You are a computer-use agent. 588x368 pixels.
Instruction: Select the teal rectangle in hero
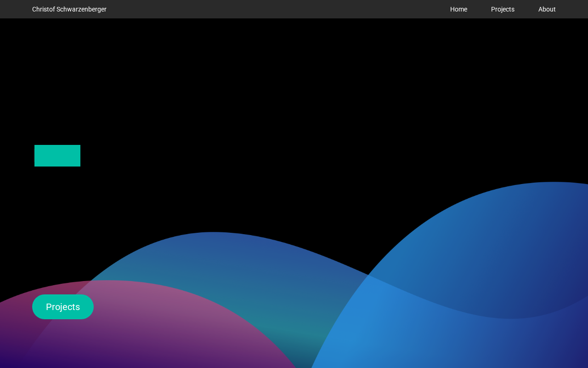(x=57, y=155)
